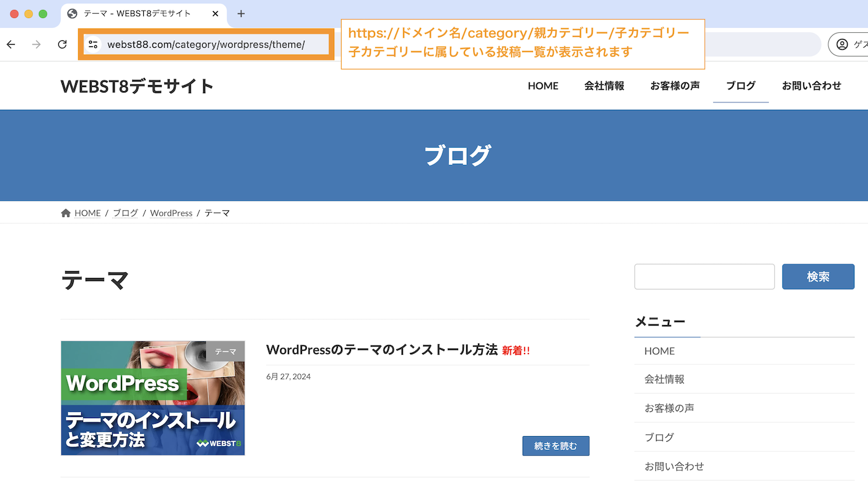Click the ブログ banner heading
Screen dimensions: 868x500
[x=458, y=155]
